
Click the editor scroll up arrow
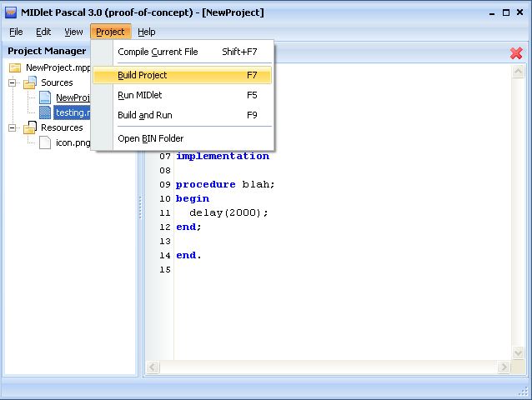click(x=518, y=71)
